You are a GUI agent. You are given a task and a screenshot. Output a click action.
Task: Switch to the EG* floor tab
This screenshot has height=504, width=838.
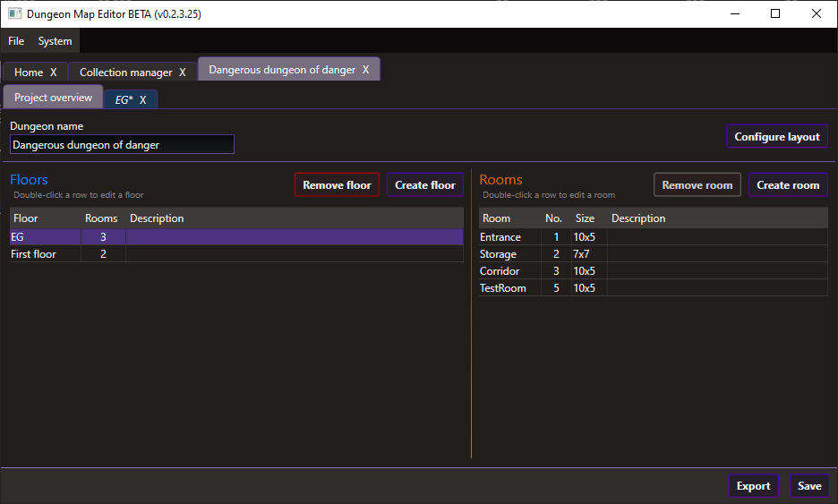pyautogui.click(x=124, y=100)
